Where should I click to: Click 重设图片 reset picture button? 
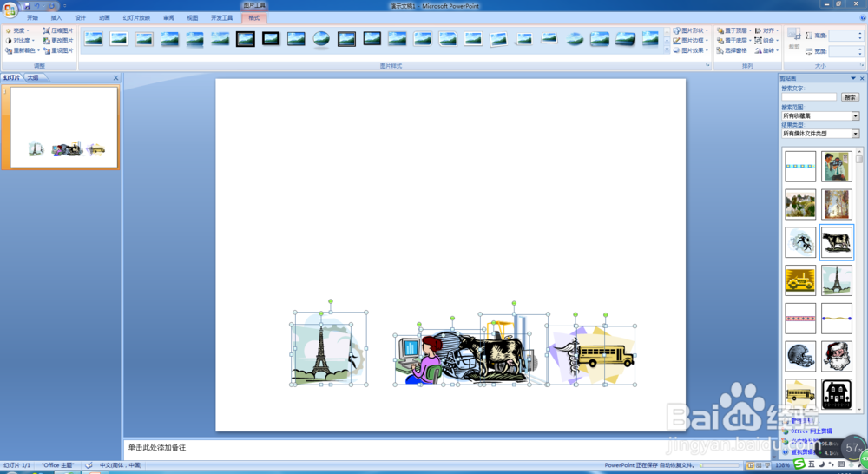coord(58,51)
